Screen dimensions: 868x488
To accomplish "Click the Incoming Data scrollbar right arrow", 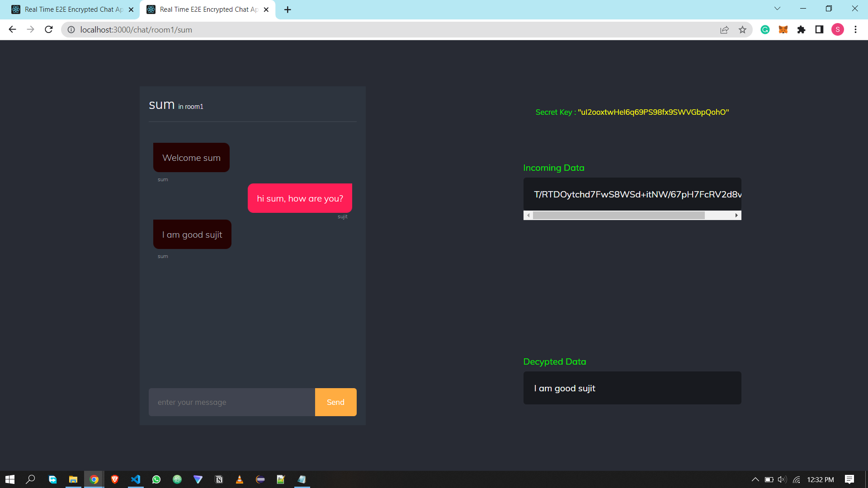I will [737, 215].
